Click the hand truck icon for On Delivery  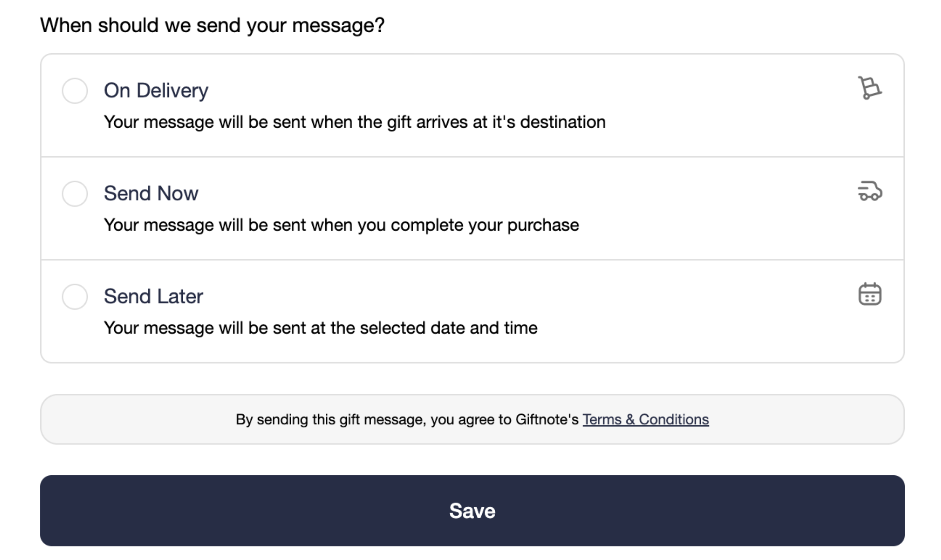tap(869, 88)
